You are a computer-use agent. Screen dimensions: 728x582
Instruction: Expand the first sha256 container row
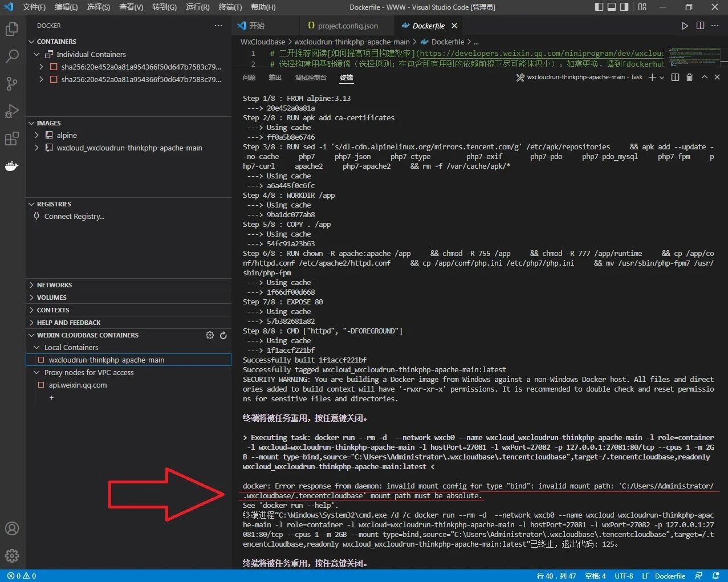(x=41, y=67)
